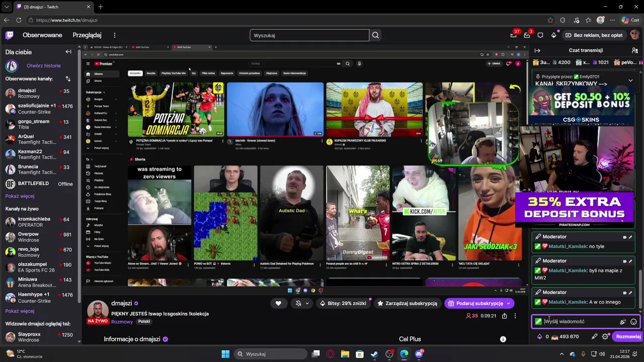The height and width of the screenshot is (362, 644).
Task: Reload the Twitch page
Action: coord(19,20)
